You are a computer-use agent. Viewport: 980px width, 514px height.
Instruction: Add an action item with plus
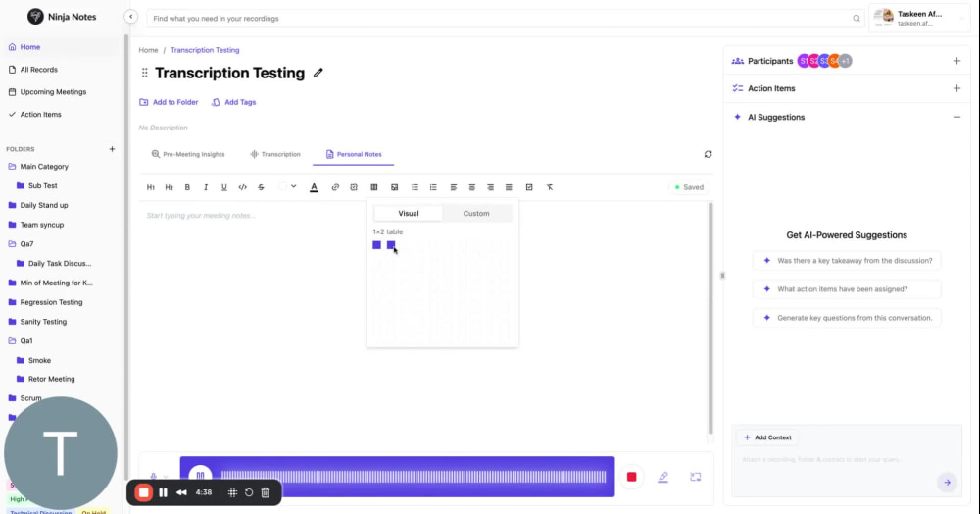956,88
